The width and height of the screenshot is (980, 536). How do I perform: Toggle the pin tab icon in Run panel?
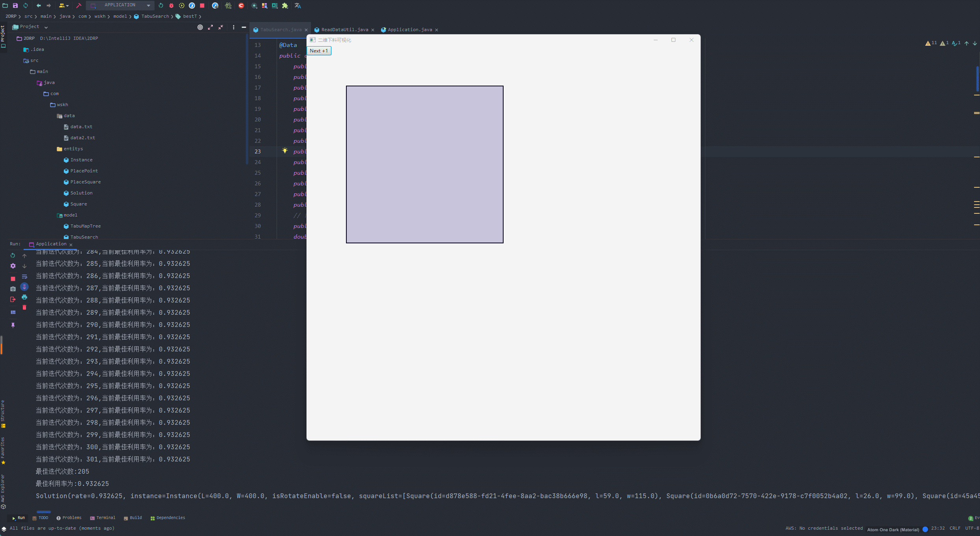coord(13,325)
